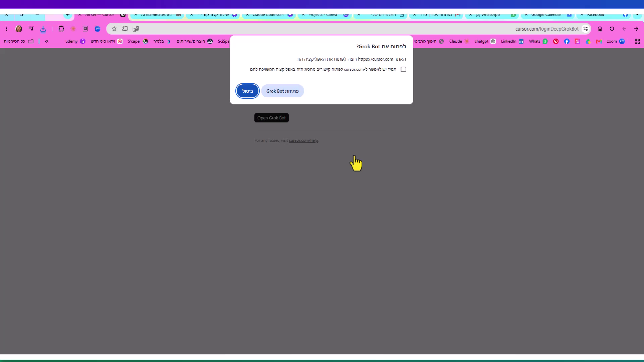
Task: Close the (2) WhatsApp tab
Action: [470, 15]
